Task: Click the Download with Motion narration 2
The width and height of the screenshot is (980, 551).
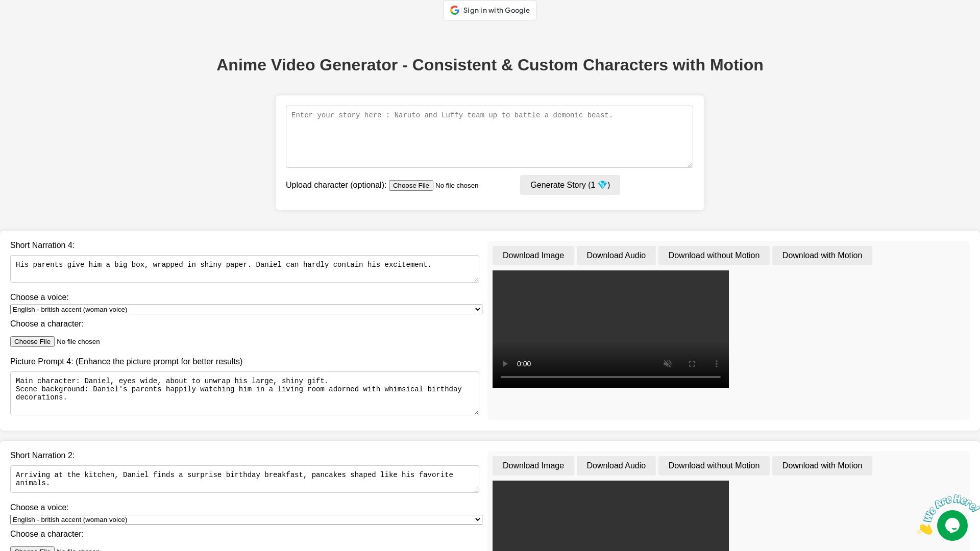Action: click(x=822, y=466)
